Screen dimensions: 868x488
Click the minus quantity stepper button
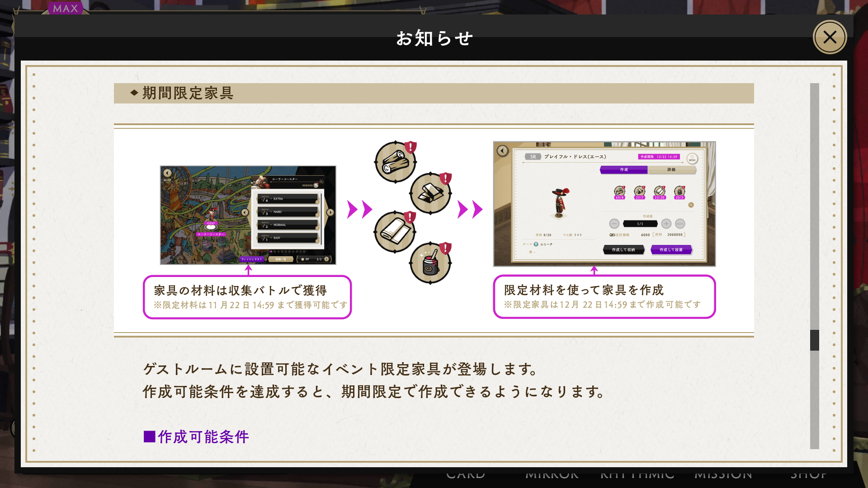pyautogui.click(x=614, y=224)
